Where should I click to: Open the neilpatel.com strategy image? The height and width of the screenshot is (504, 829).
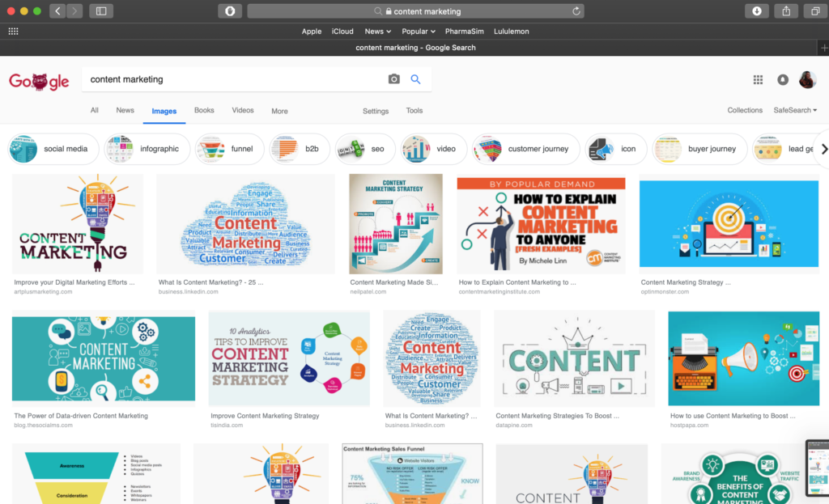(395, 224)
